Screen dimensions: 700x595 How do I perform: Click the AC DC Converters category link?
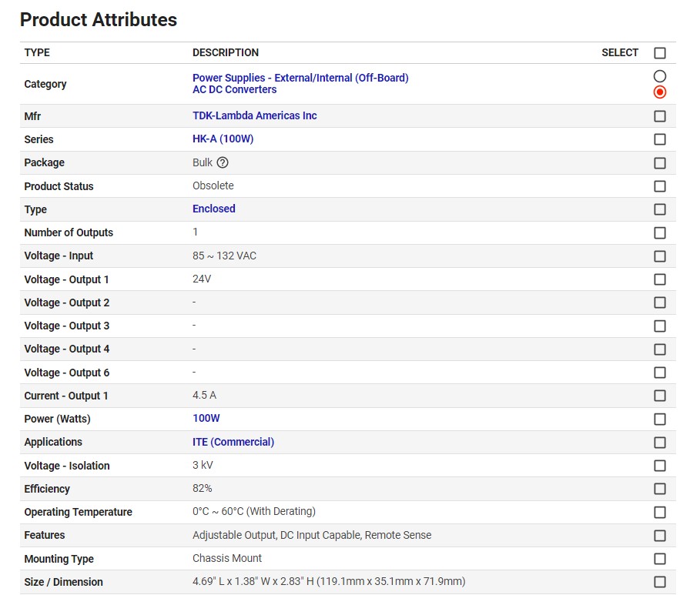(x=234, y=89)
